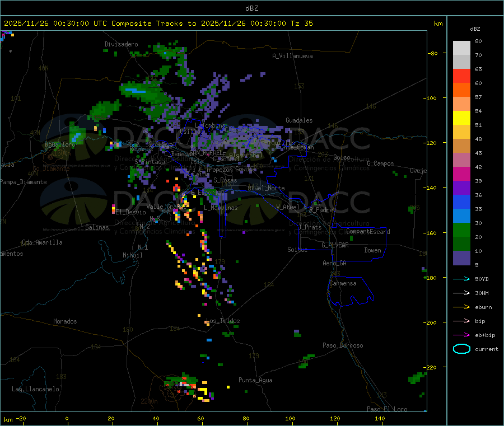Click the V_Atuel location label

pyautogui.click(x=288, y=207)
